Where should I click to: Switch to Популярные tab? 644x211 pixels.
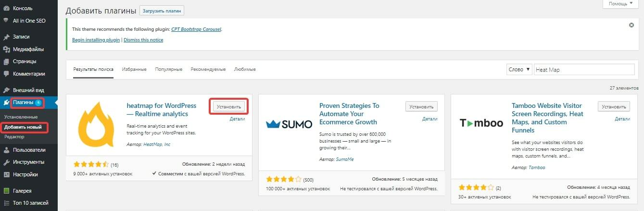(x=168, y=69)
